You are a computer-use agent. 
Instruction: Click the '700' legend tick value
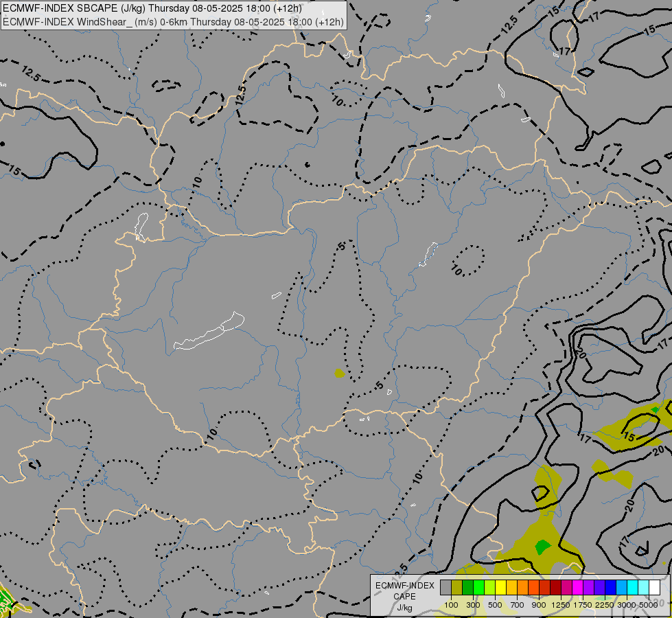coord(518,605)
